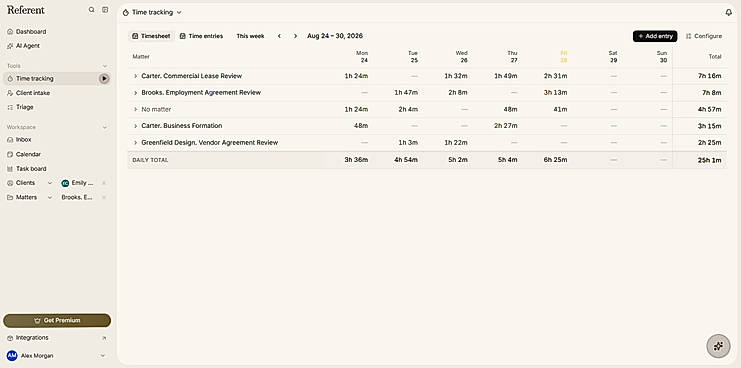The width and height of the screenshot is (741, 368).
Task: Click the Alex Morgan avatar
Action: tap(12, 356)
